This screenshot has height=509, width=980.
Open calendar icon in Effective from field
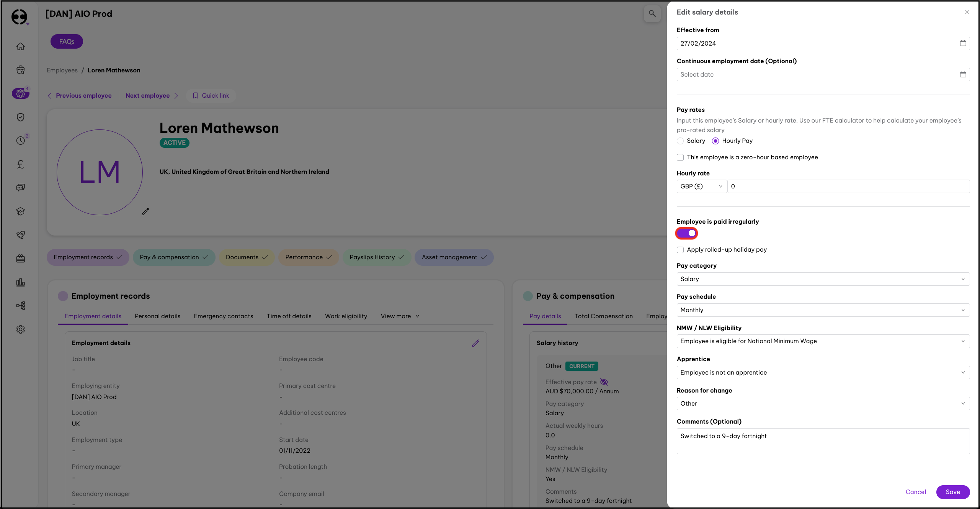963,43
